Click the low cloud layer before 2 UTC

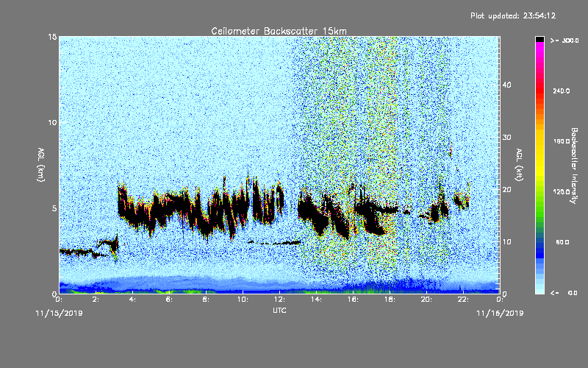77,252
